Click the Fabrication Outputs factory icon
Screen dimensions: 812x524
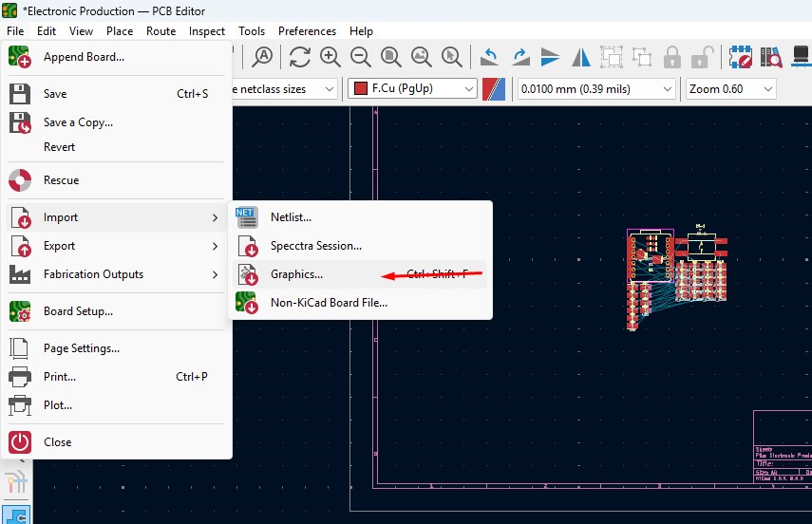(20, 274)
